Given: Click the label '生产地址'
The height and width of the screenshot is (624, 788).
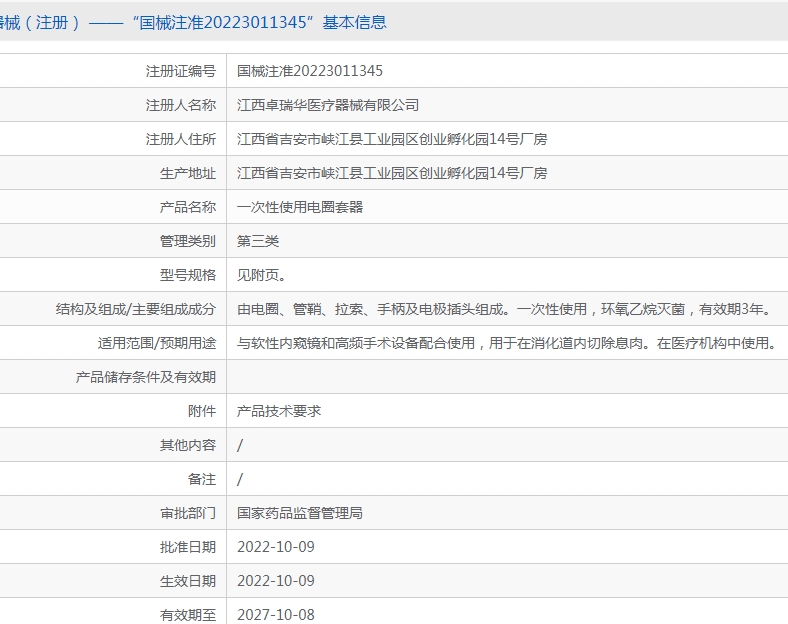Looking at the screenshot, I should click(188, 173).
